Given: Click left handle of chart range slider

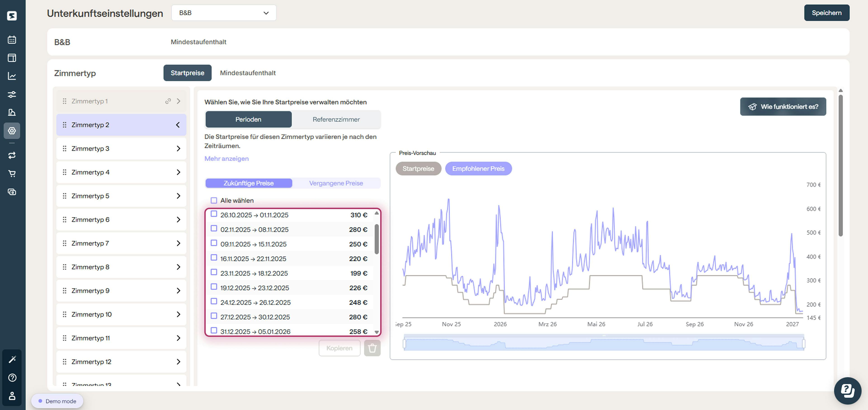Looking at the screenshot, I should (404, 343).
